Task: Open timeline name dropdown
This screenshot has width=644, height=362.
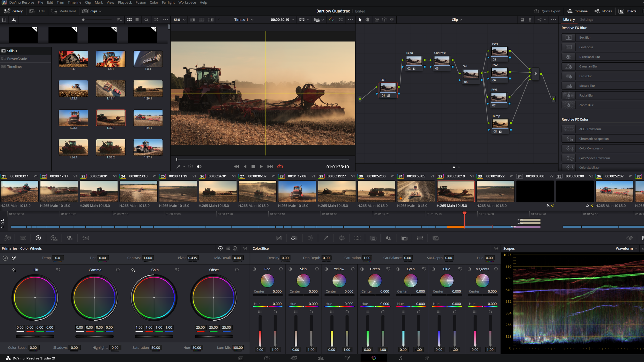Action: tap(244, 20)
